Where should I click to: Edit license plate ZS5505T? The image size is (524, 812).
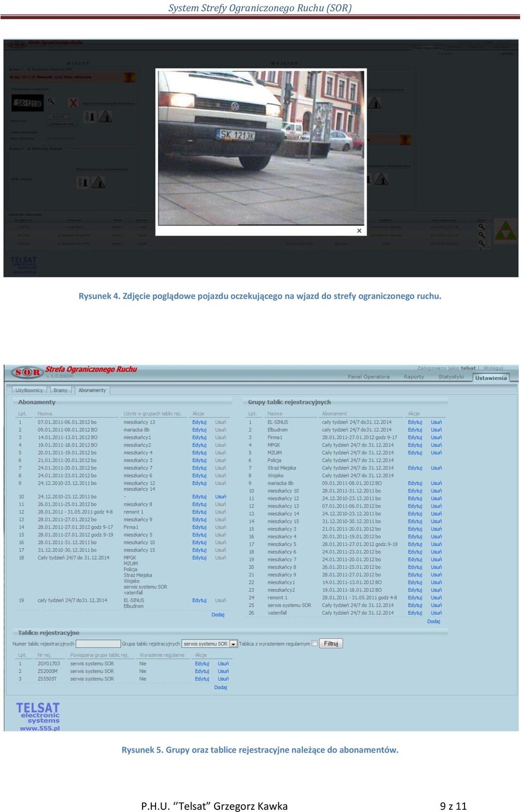(202, 679)
